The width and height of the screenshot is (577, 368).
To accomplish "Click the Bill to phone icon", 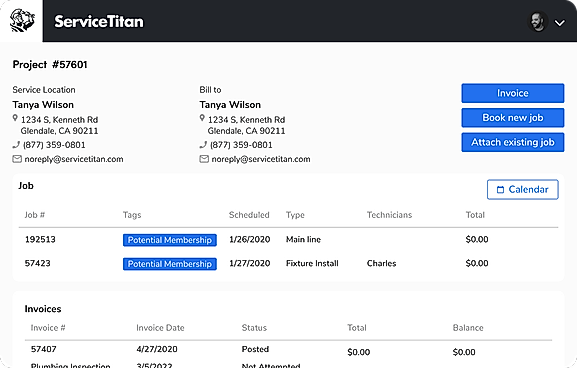I will (x=203, y=145).
